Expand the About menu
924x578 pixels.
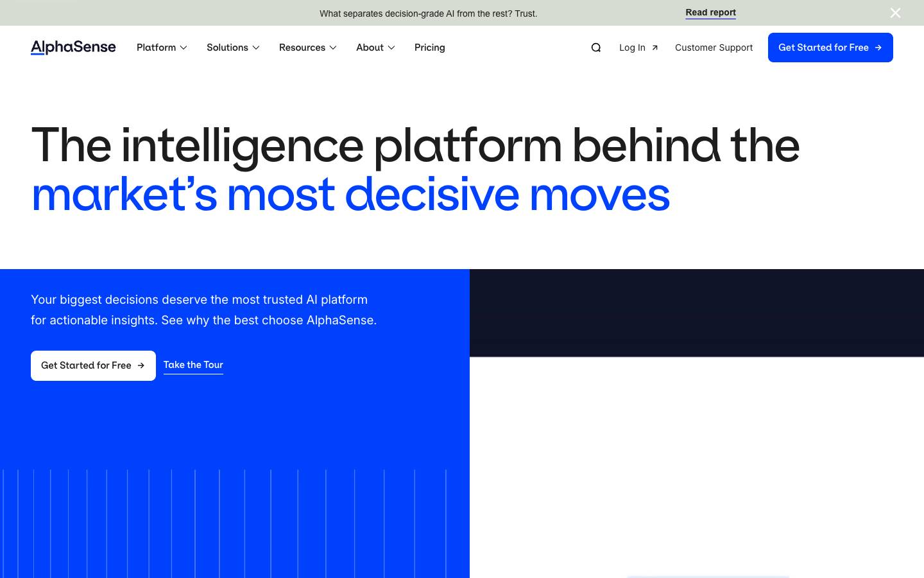[x=375, y=48]
